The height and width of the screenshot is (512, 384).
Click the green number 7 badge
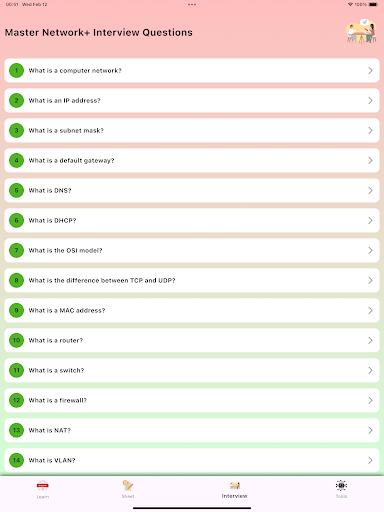[16, 250]
